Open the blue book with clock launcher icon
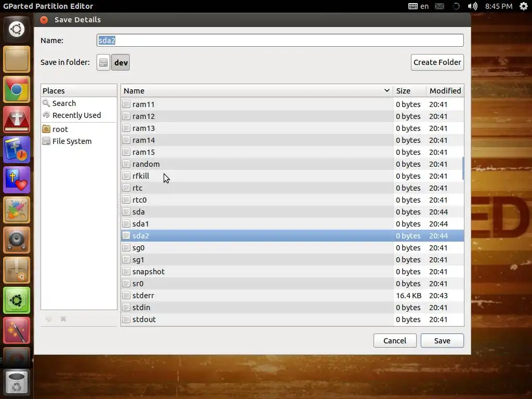The width and height of the screenshot is (532, 399). click(17, 150)
